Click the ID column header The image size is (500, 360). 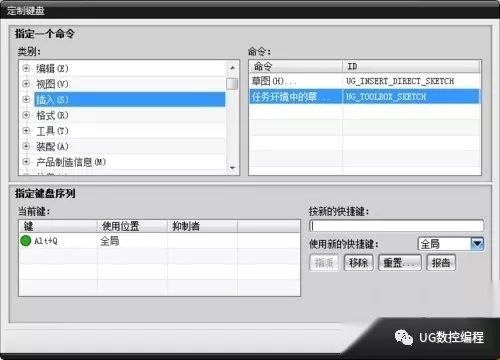(412, 66)
